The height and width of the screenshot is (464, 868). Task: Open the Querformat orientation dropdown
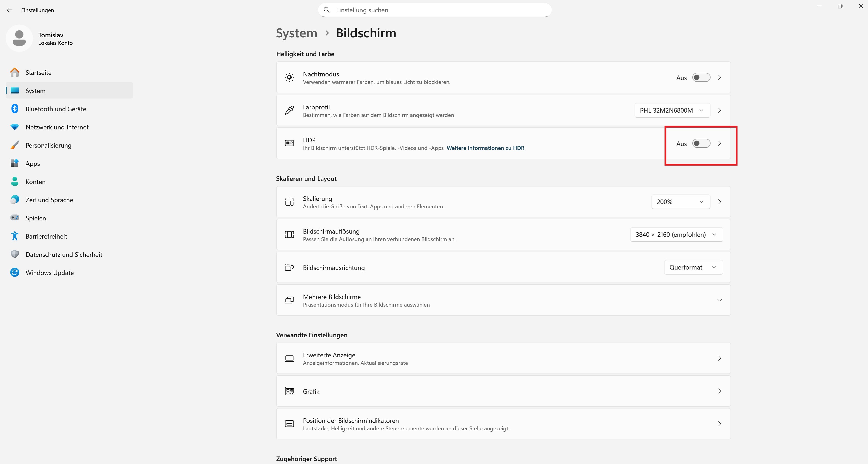click(693, 267)
